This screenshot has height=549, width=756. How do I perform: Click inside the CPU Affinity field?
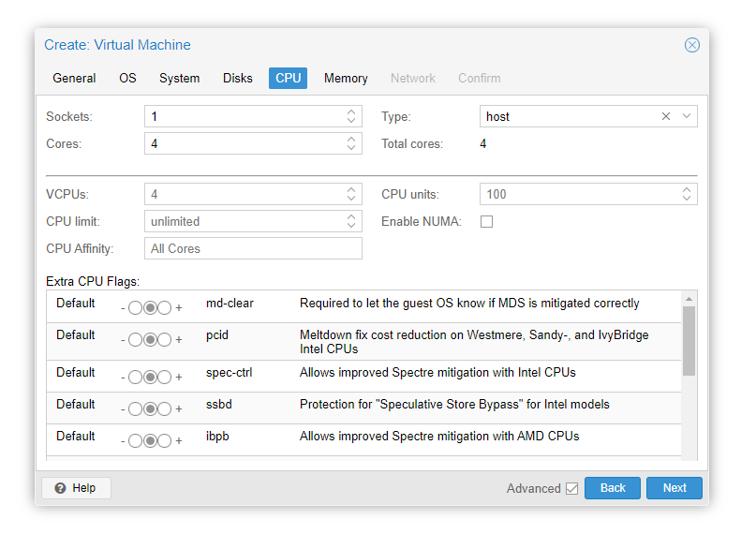253,247
